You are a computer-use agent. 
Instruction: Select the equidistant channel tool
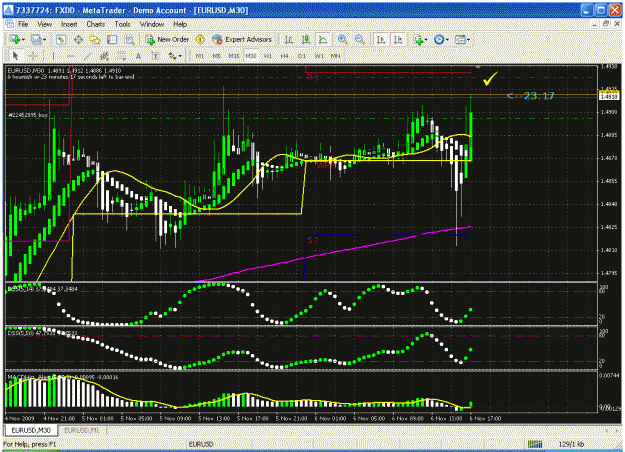(104, 56)
